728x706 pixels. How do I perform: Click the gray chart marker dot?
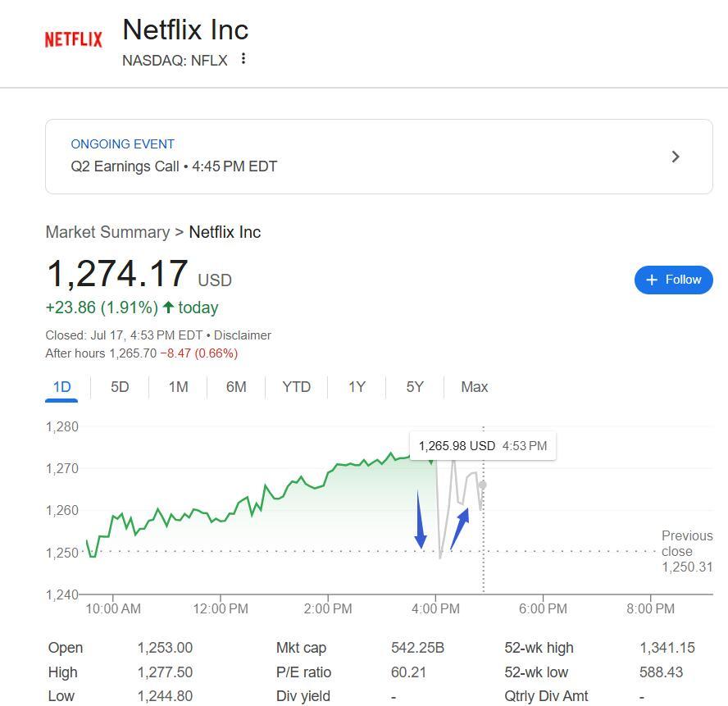pos(482,485)
